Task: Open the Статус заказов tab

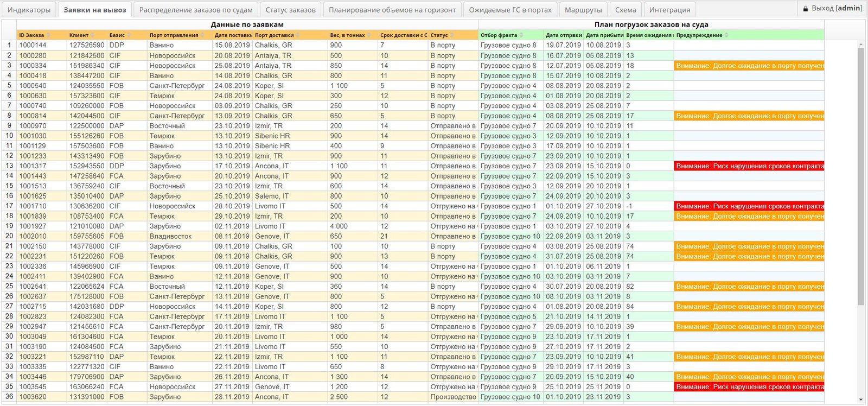Action: (291, 10)
